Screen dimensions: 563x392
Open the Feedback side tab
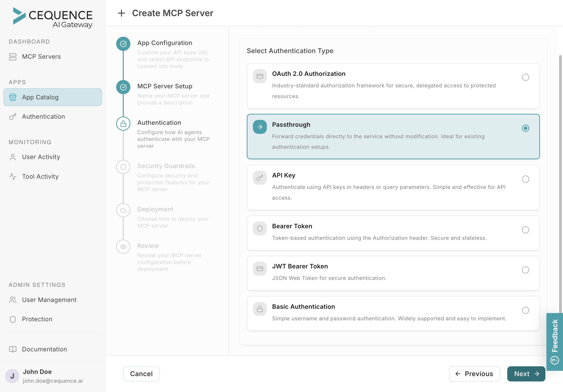point(555,341)
